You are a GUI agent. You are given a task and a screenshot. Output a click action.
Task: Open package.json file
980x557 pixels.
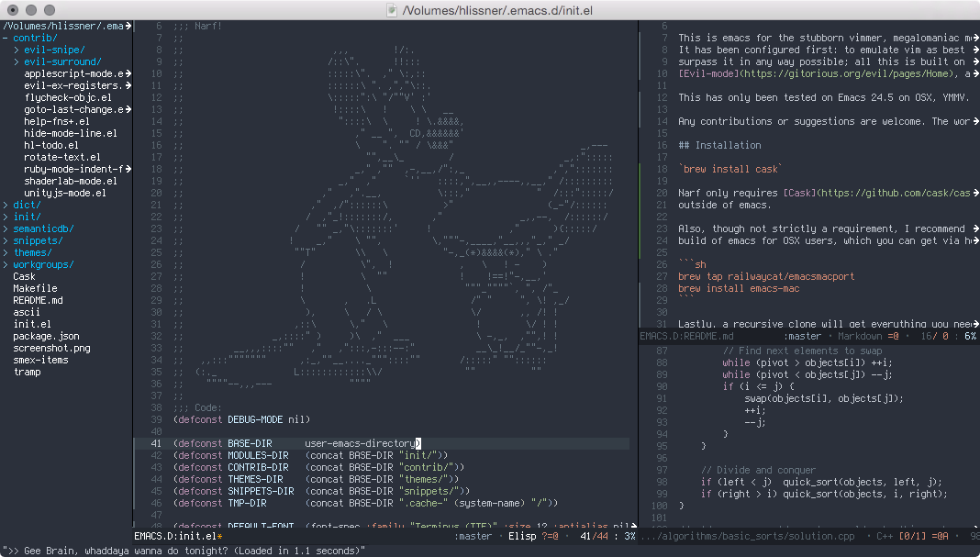tap(46, 336)
